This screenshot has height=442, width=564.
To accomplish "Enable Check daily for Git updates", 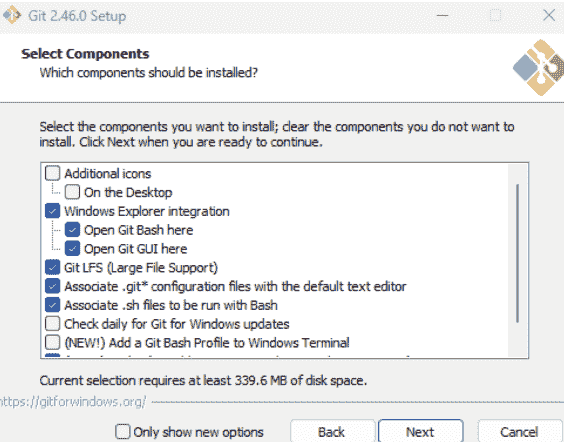I will [53, 324].
